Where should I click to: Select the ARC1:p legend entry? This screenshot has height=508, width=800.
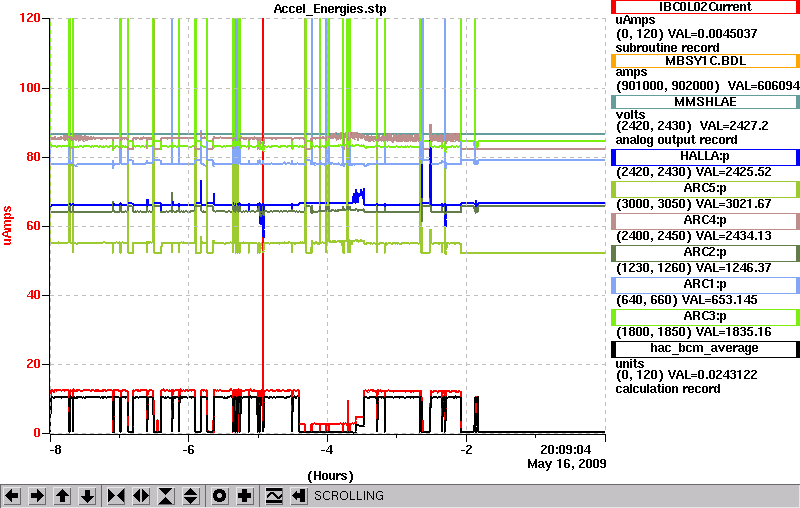click(x=705, y=285)
